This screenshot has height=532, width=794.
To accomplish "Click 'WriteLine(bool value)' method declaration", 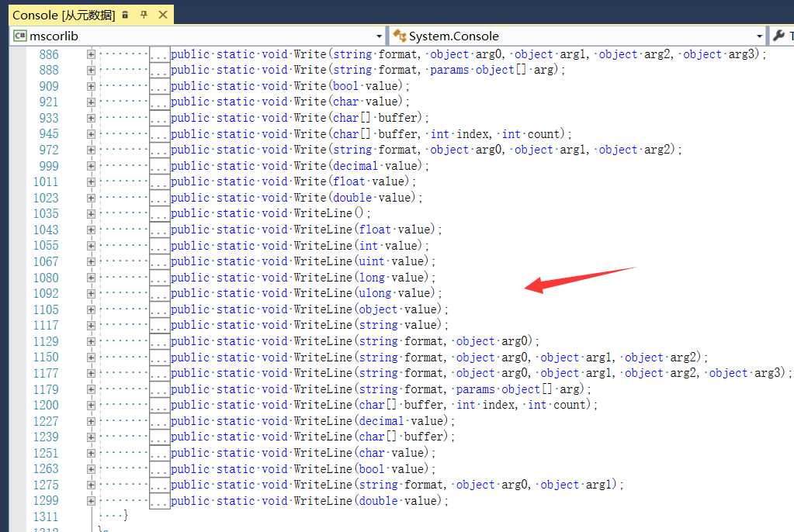I will point(303,468).
